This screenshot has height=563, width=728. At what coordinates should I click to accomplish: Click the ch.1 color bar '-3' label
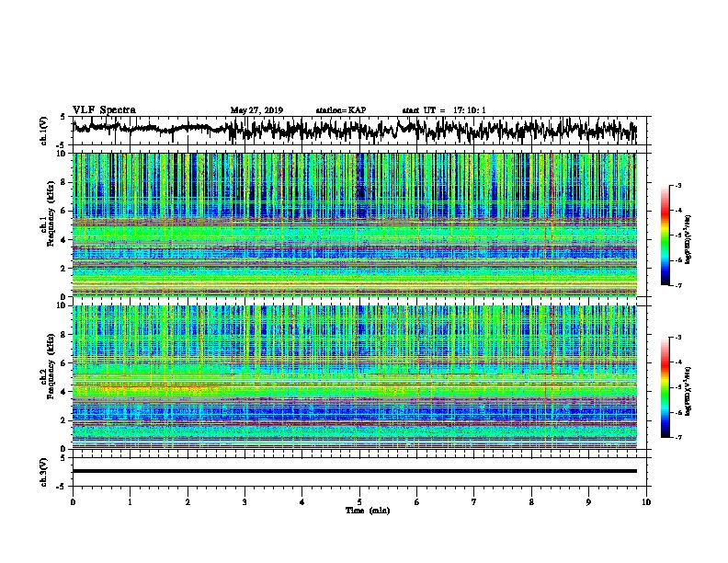pos(678,186)
